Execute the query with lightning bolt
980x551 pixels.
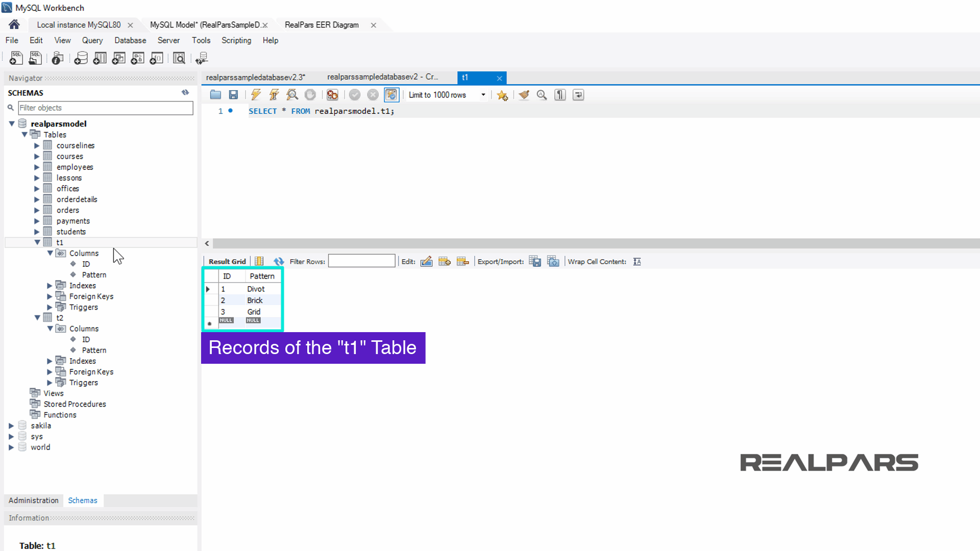coord(256,95)
